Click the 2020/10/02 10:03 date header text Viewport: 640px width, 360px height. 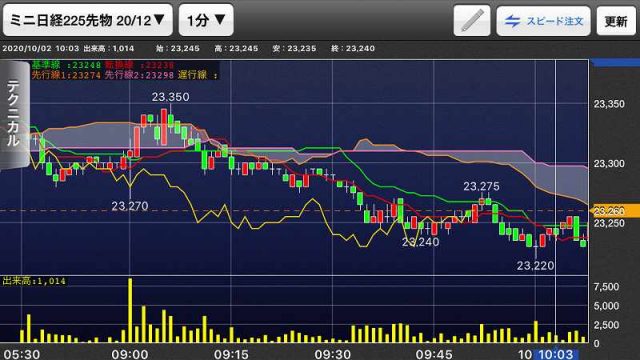click(40, 49)
